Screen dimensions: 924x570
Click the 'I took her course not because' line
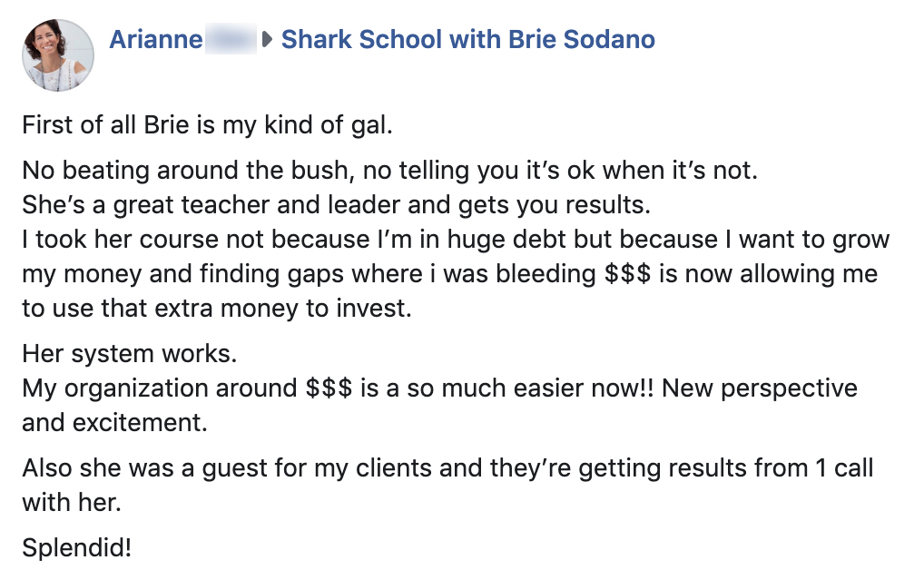pyautogui.click(x=456, y=240)
